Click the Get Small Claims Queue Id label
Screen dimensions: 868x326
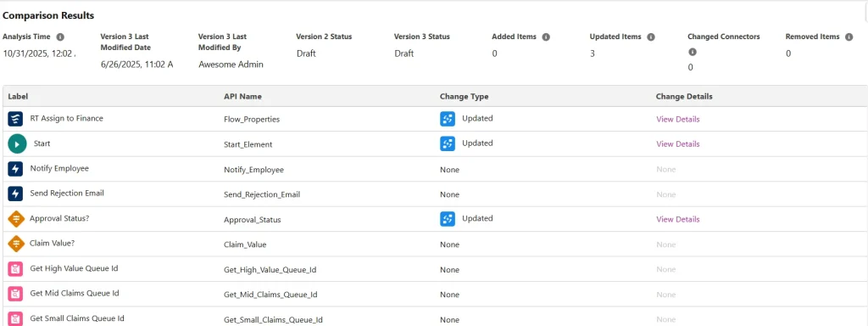click(x=77, y=319)
